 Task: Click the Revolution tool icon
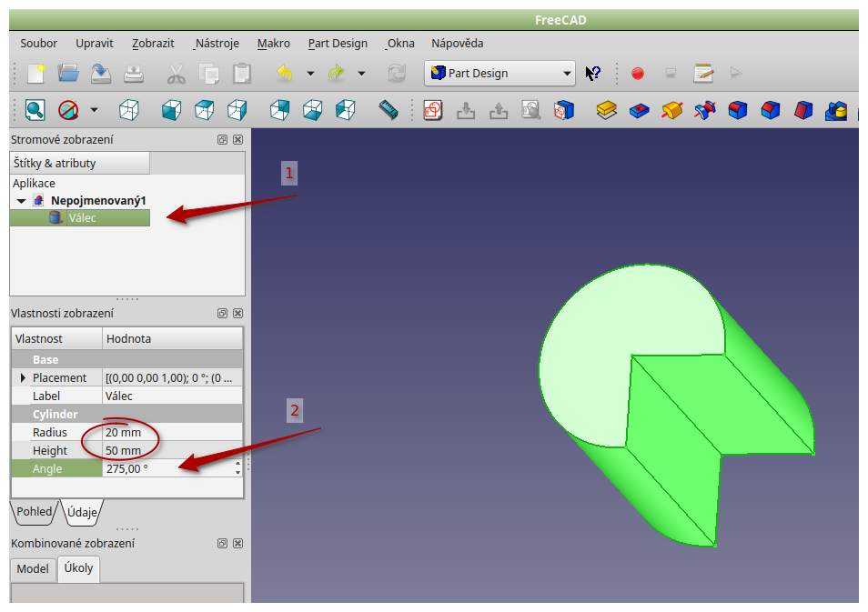coord(672,110)
